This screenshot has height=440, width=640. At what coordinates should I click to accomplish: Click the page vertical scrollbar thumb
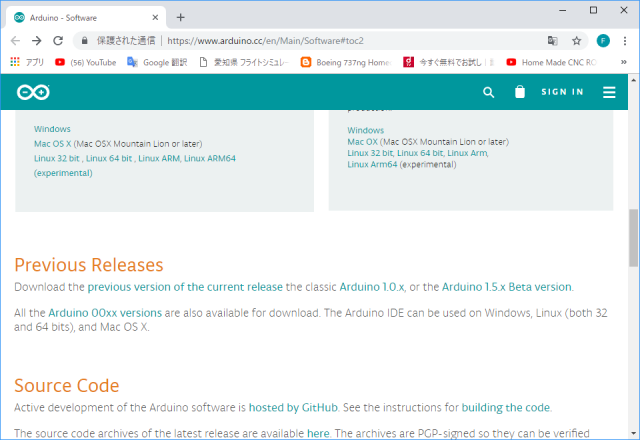[633, 238]
